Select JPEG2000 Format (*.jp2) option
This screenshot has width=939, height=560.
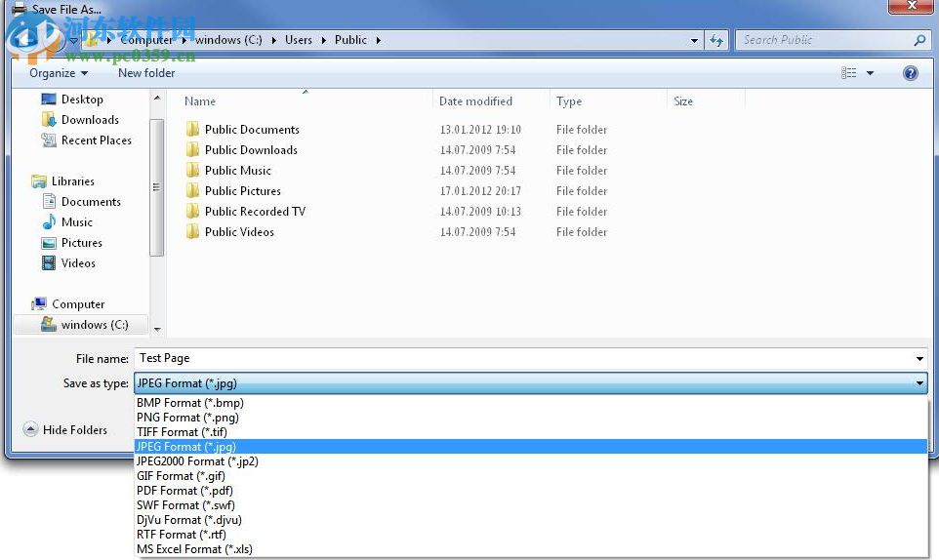point(531,461)
